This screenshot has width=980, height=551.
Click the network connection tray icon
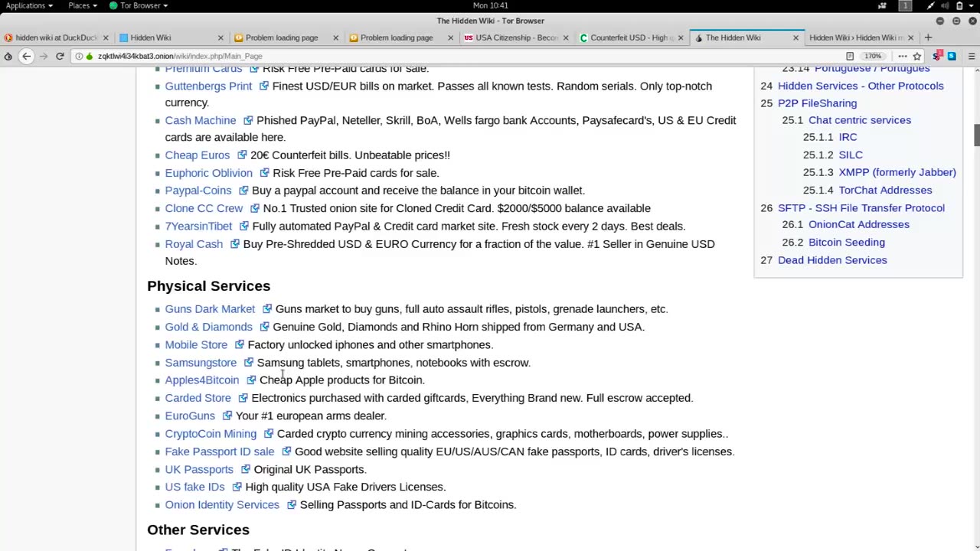[x=930, y=5]
